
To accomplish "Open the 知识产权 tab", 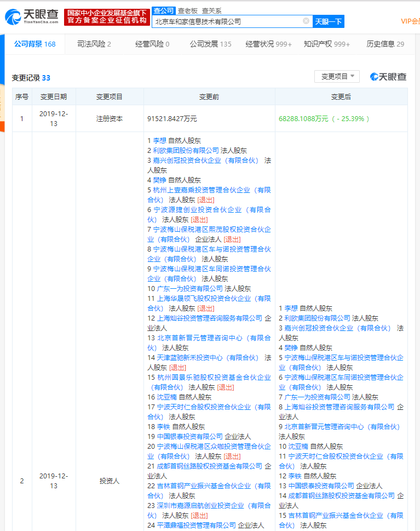I will [327, 44].
